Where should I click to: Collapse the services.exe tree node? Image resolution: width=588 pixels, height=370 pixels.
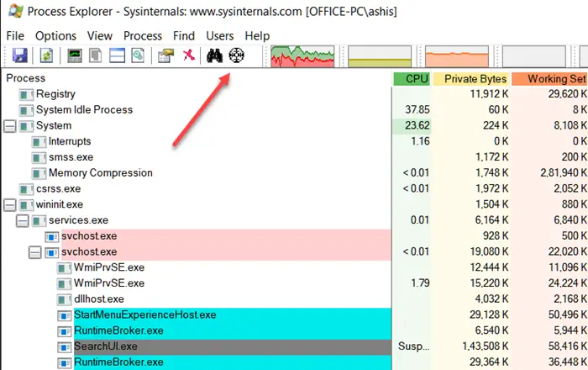point(23,220)
